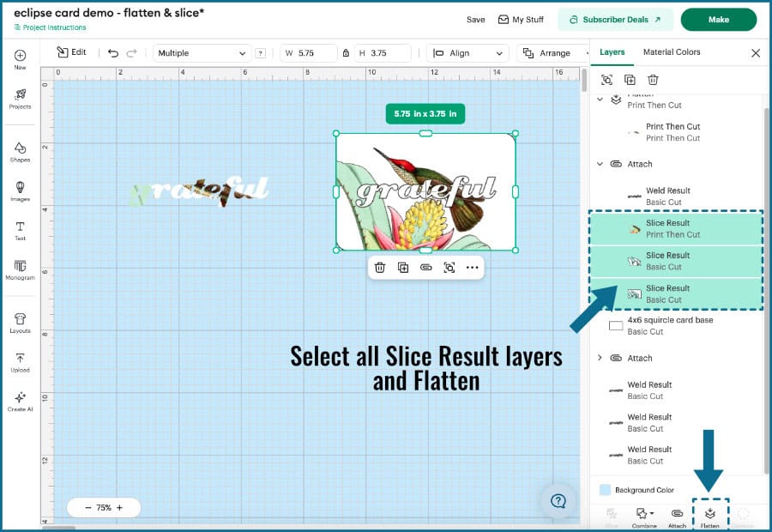Click the width W input field
Viewport: 772px width, 532px height.
click(309, 53)
